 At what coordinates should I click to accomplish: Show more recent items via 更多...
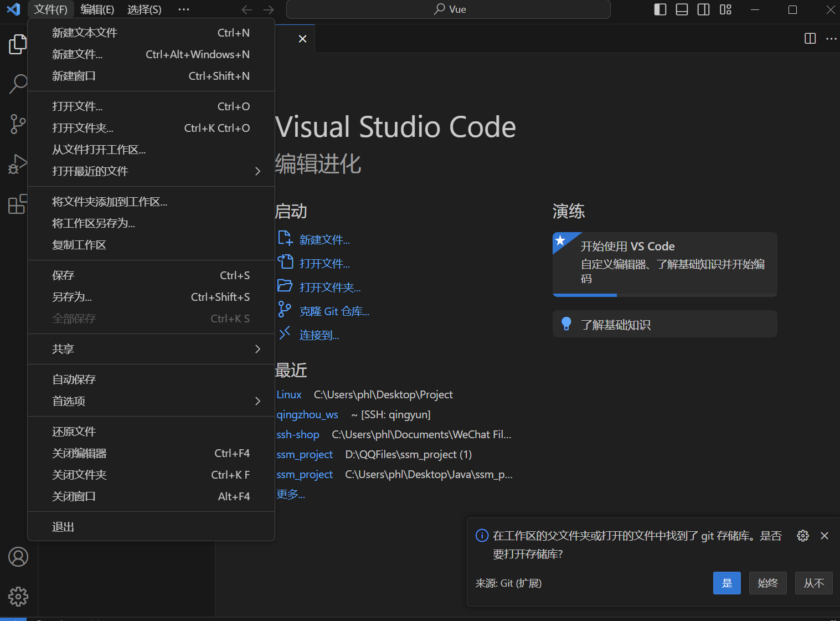click(x=291, y=494)
